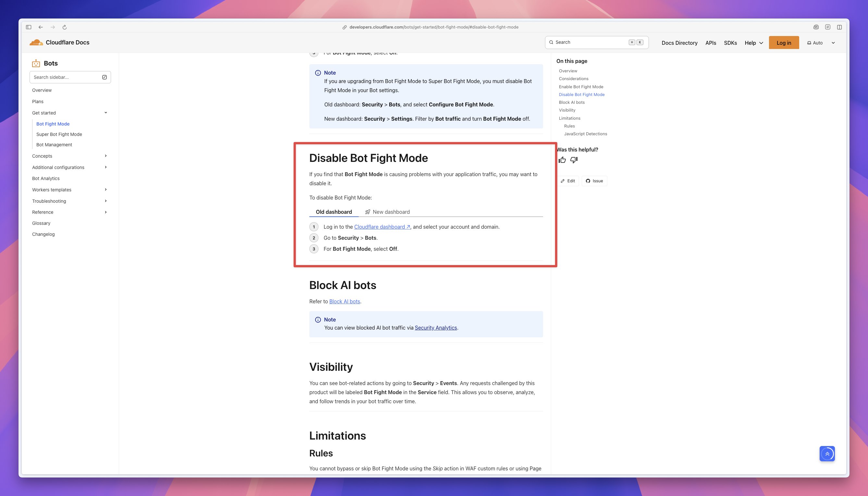Jump to Limitations in page outline
This screenshot has height=496, width=868.
[x=569, y=118]
